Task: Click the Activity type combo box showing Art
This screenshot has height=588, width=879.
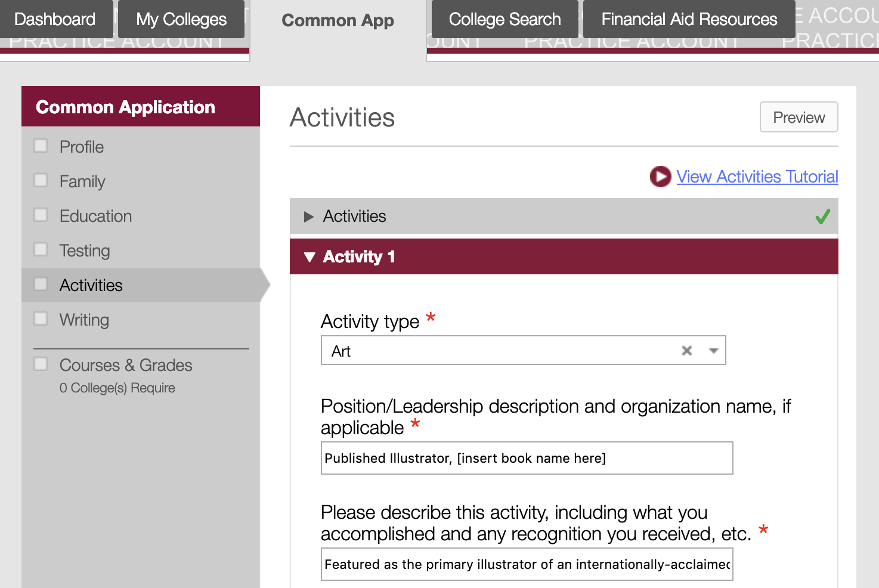Action: [523, 350]
